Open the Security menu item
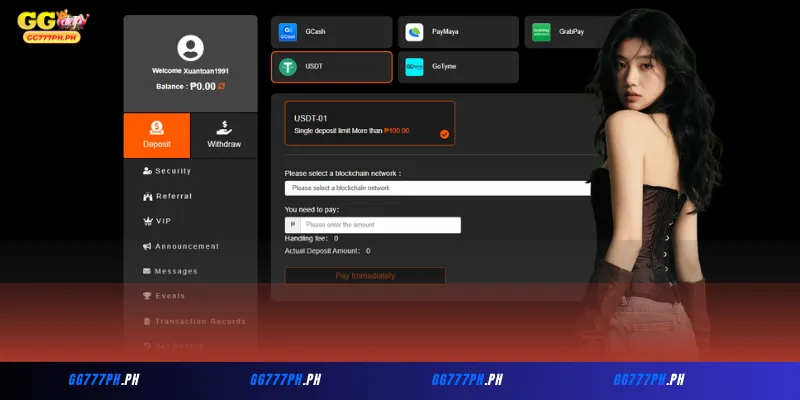Viewport: 800px width, 400px height. (x=167, y=171)
